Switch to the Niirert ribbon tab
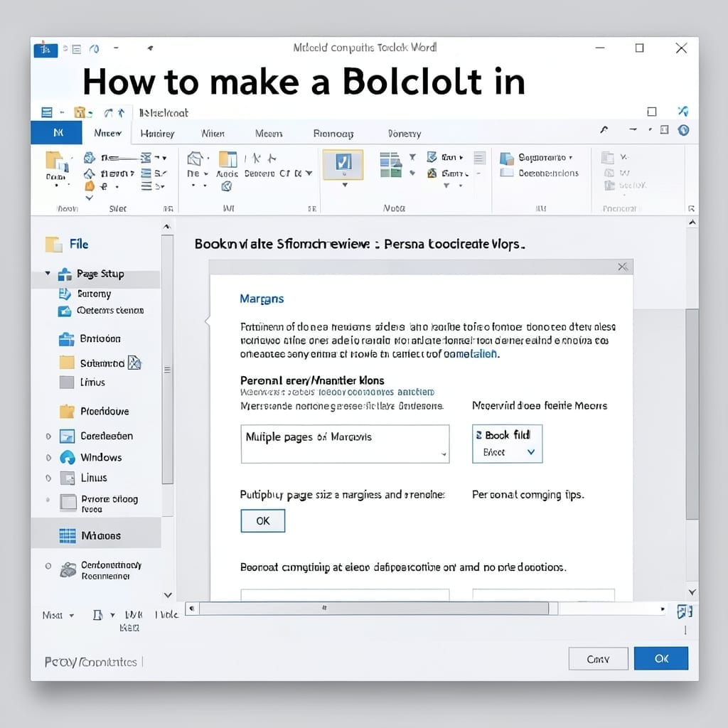Viewport: 728px width, 728px height. [213, 134]
